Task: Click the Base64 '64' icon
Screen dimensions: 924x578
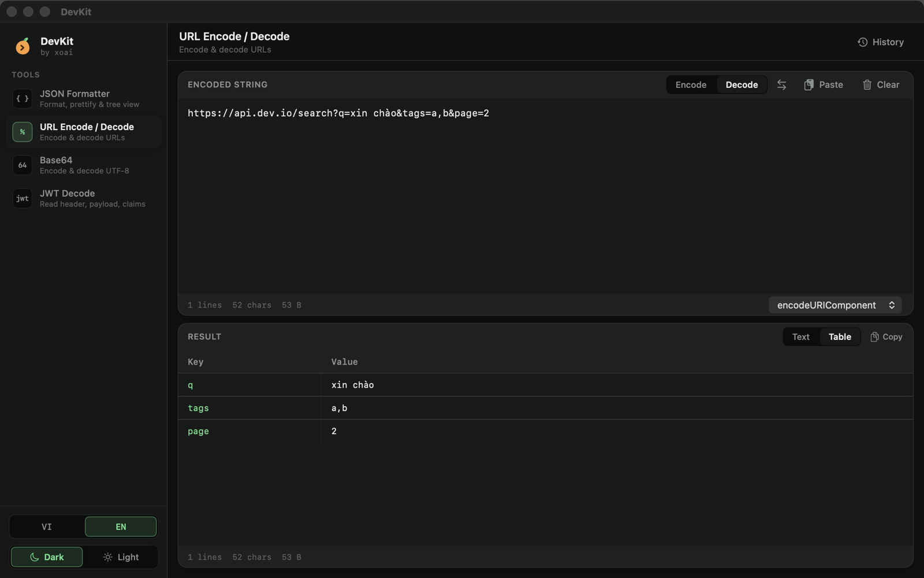Action: coord(23,165)
